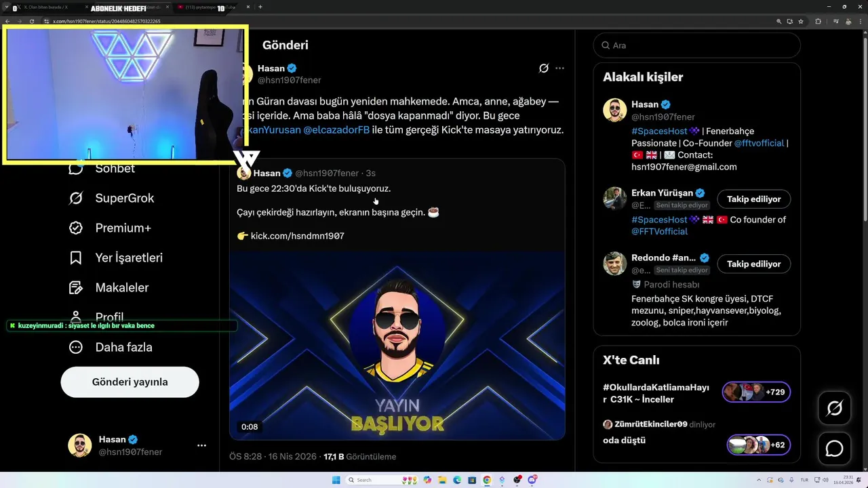Screen dimensions: 868x488
Task: Open a new browser tab
Action: [x=260, y=7]
